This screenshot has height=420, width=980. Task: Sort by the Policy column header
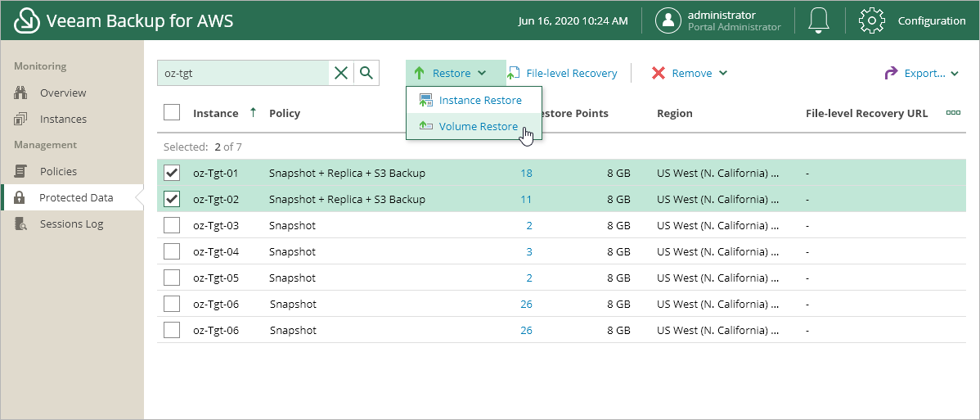click(285, 113)
